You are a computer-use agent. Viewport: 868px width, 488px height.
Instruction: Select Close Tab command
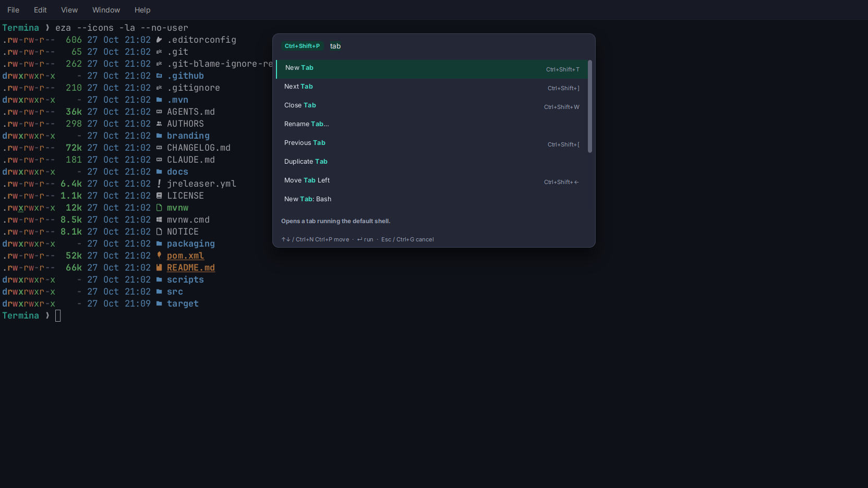pyautogui.click(x=432, y=107)
